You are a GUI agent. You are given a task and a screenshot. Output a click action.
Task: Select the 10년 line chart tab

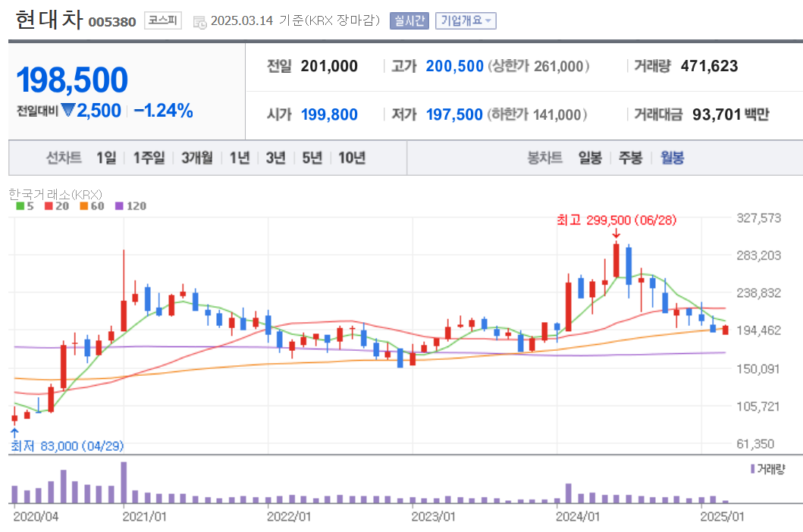click(x=352, y=158)
